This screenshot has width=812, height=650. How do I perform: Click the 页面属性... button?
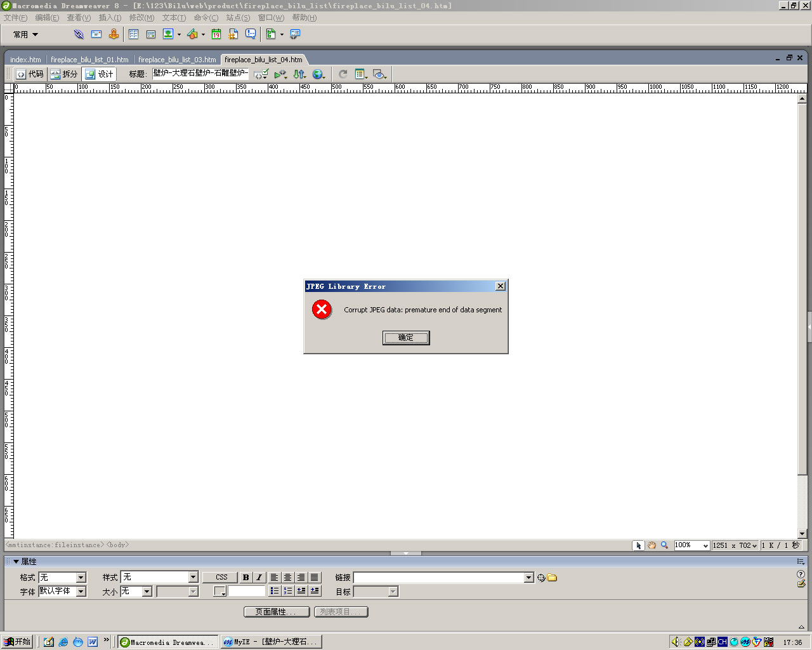(277, 612)
